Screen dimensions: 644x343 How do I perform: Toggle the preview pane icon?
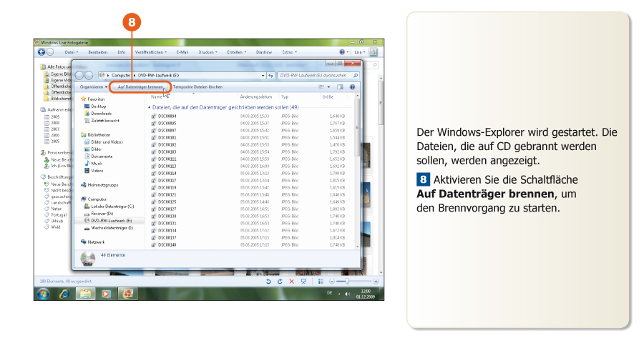click(340, 86)
